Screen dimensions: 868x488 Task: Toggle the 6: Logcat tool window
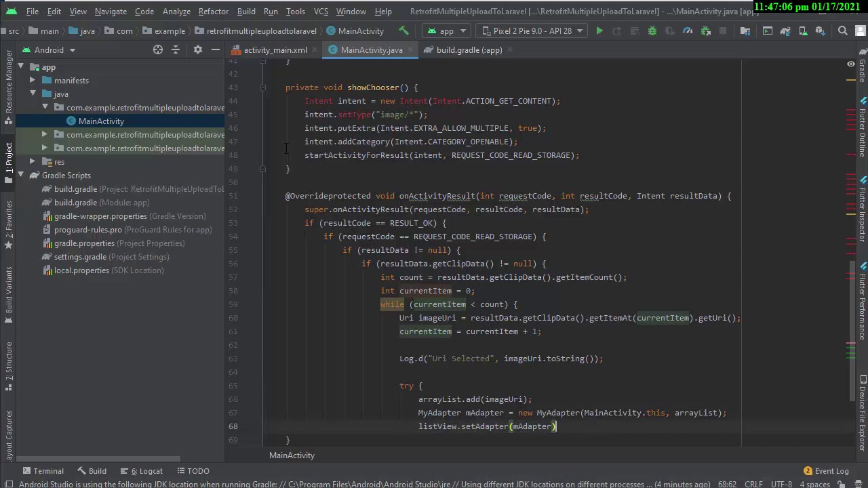(x=141, y=471)
